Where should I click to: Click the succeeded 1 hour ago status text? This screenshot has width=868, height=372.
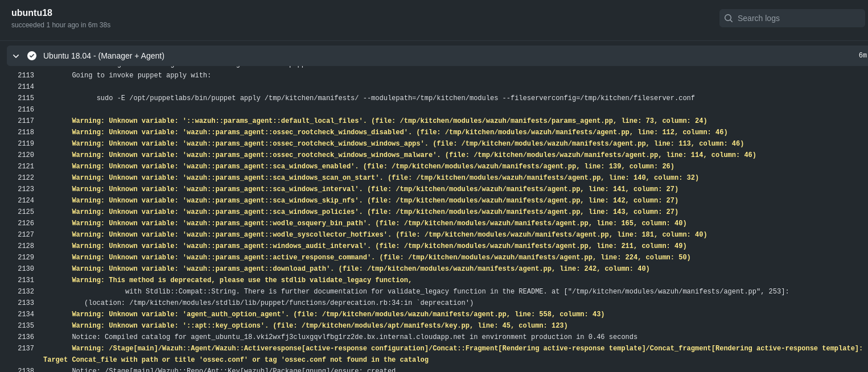61,25
